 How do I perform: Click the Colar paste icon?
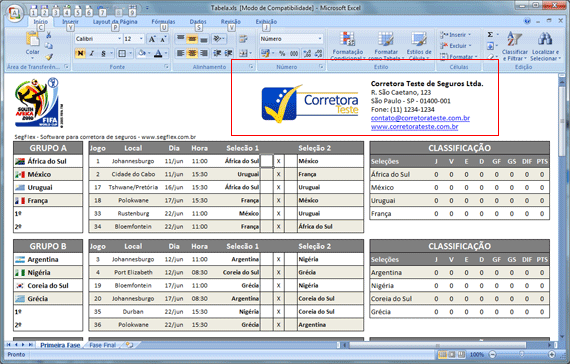click(32, 39)
